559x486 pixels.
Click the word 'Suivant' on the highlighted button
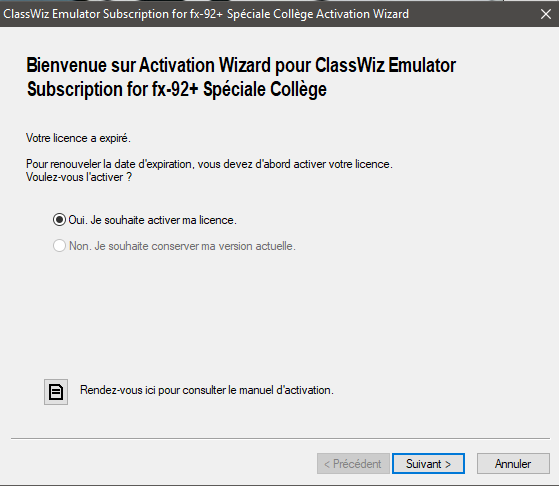click(424, 464)
